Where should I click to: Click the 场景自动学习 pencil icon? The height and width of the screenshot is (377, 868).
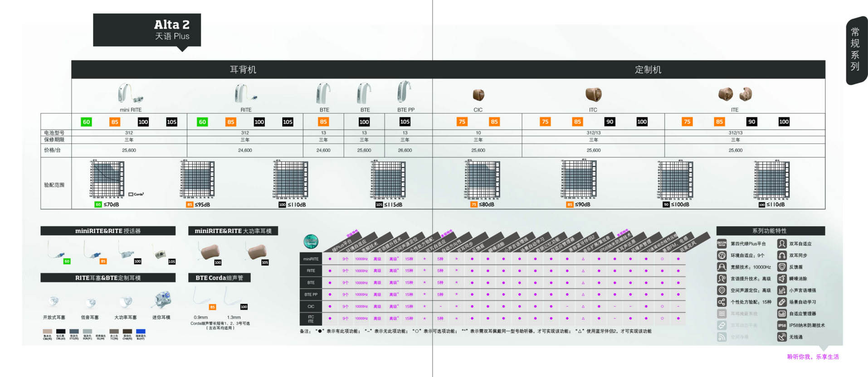pyautogui.click(x=782, y=302)
